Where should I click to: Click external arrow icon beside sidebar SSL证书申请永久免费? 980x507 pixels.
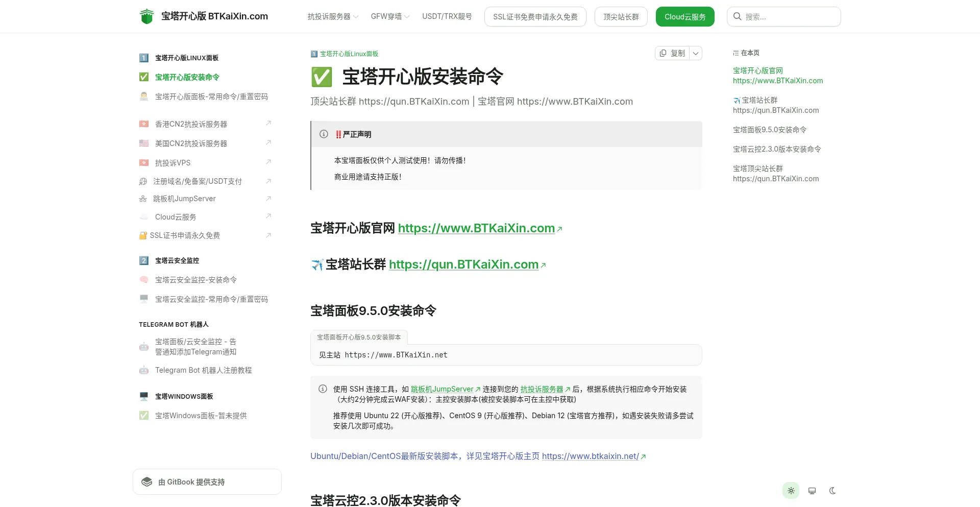268,235
